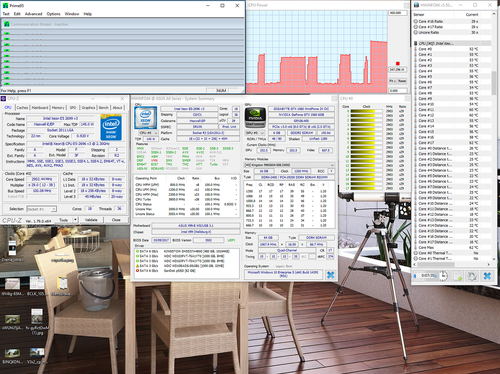Click the NVIDIA logo in System Summary

click(255, 117)
